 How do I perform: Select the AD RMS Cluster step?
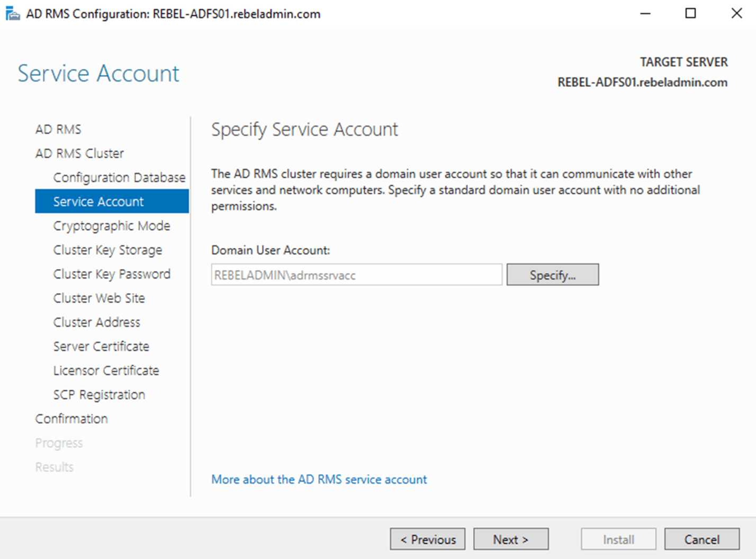(x=79, y=153)
